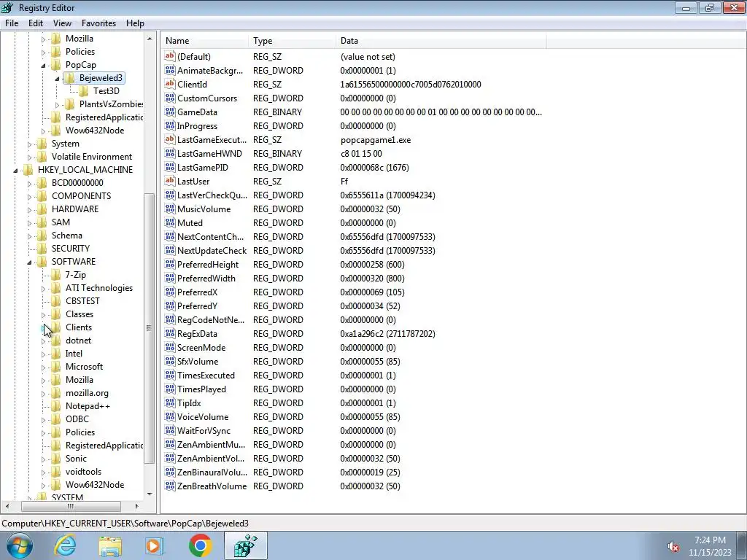Open the Windows Start menu

[19, 545]
